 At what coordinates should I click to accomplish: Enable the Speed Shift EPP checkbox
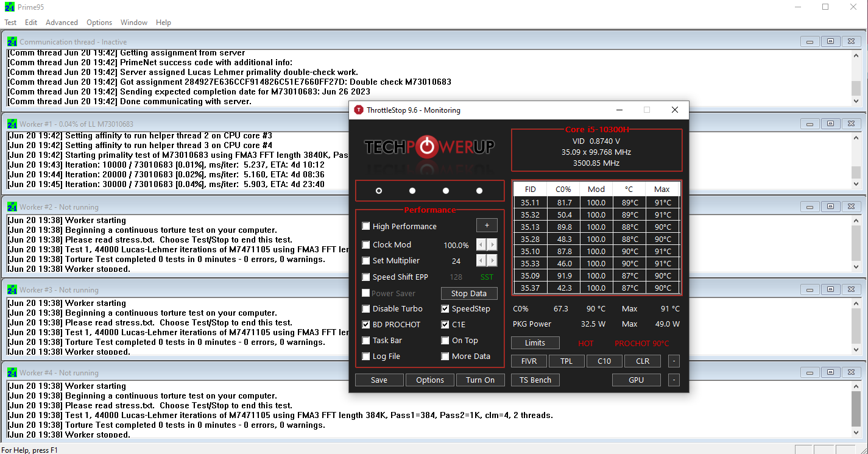coord(366,277)
